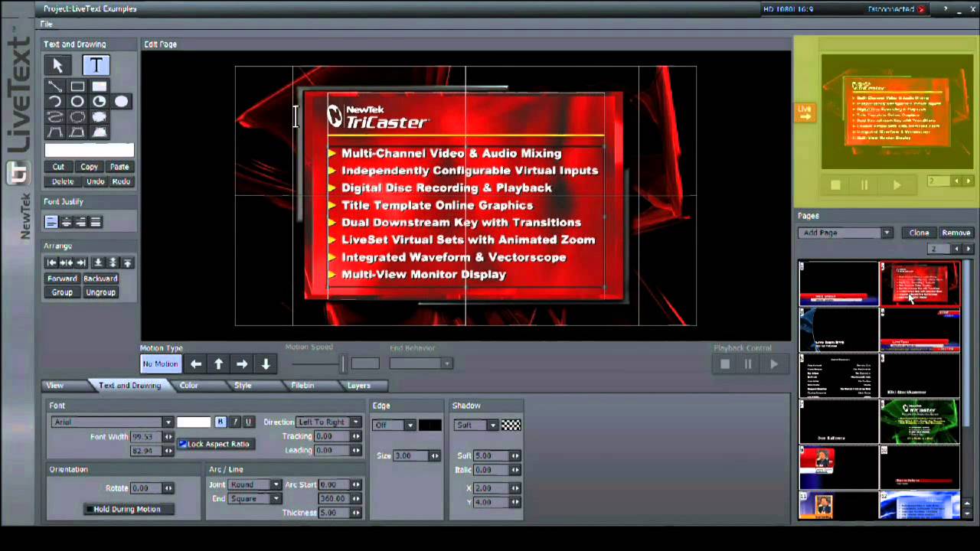Toggle Bold font style
Viewport: 980px width, 551px height.
(x=220, y=422)
